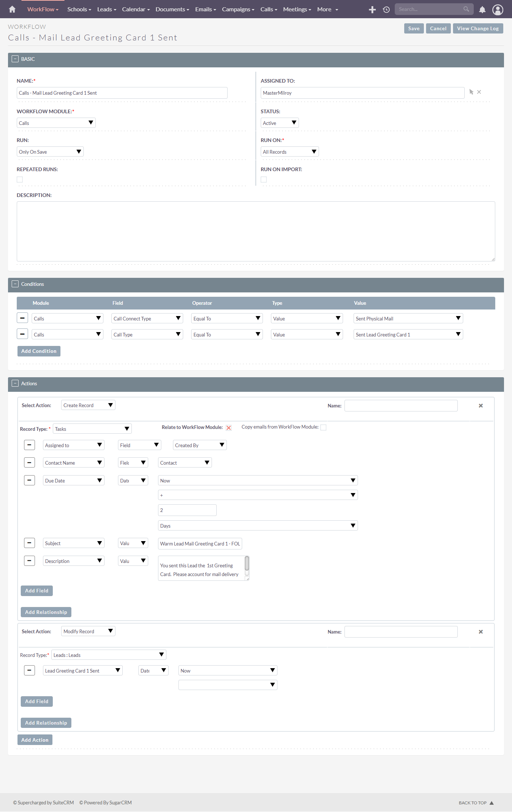Remove Lead Greeting Card 1 Sent row
The height and width of the screenshot is (812, 512).
[29, 670]
